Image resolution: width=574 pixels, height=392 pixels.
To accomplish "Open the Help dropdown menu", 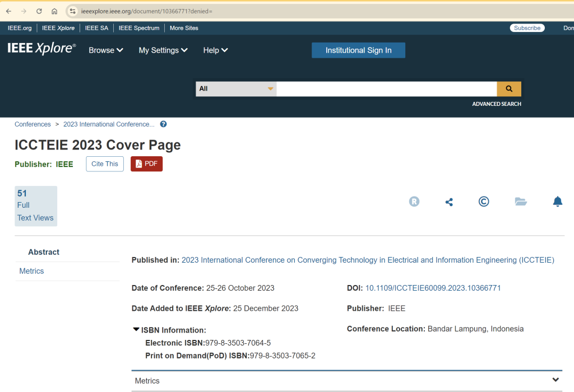I will coord(215,50).
